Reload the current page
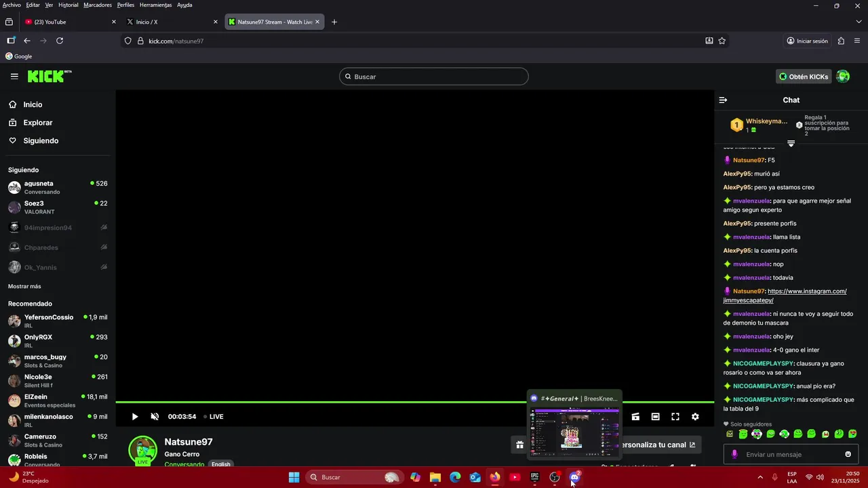The width and height of the screenshot is (868, 488). [x=60, y=41]
